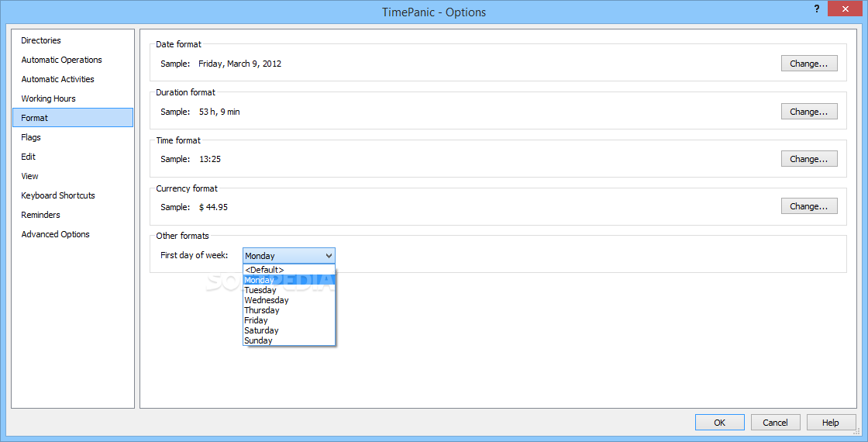Click the date sample 'Friday, March 9, 2012'
The height and width of the screenshot is (442, 868).
point(239,64)
